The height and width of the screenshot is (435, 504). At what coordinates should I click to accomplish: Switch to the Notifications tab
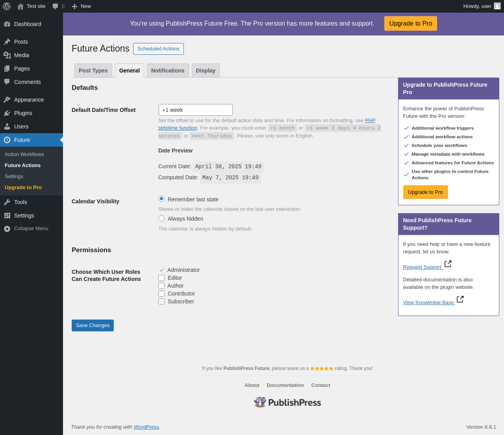coord(168,71)
